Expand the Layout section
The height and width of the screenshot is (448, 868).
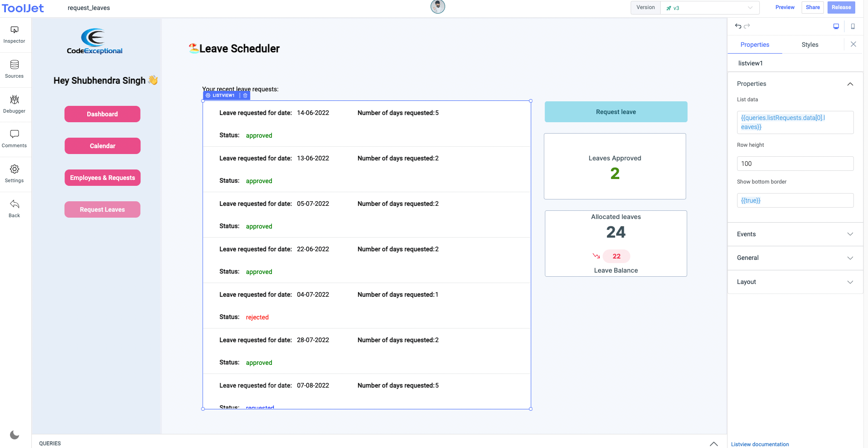click(795, 282)
